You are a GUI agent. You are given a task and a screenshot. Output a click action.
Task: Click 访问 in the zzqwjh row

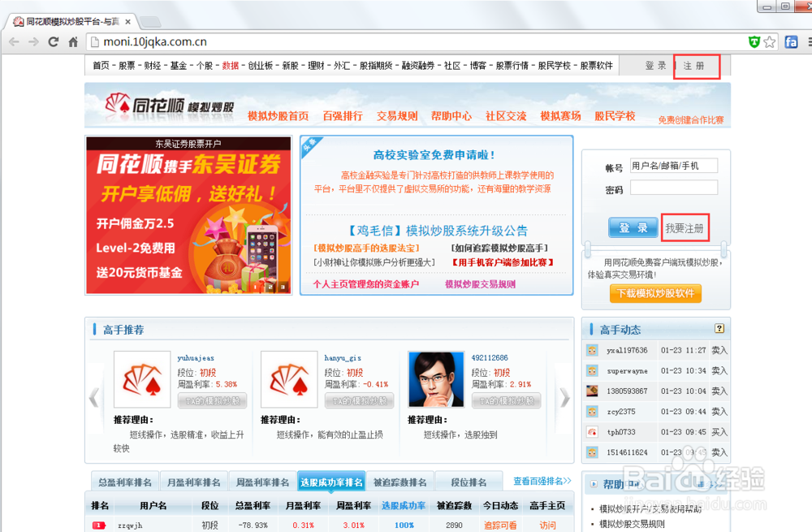[x=547, y=526]
